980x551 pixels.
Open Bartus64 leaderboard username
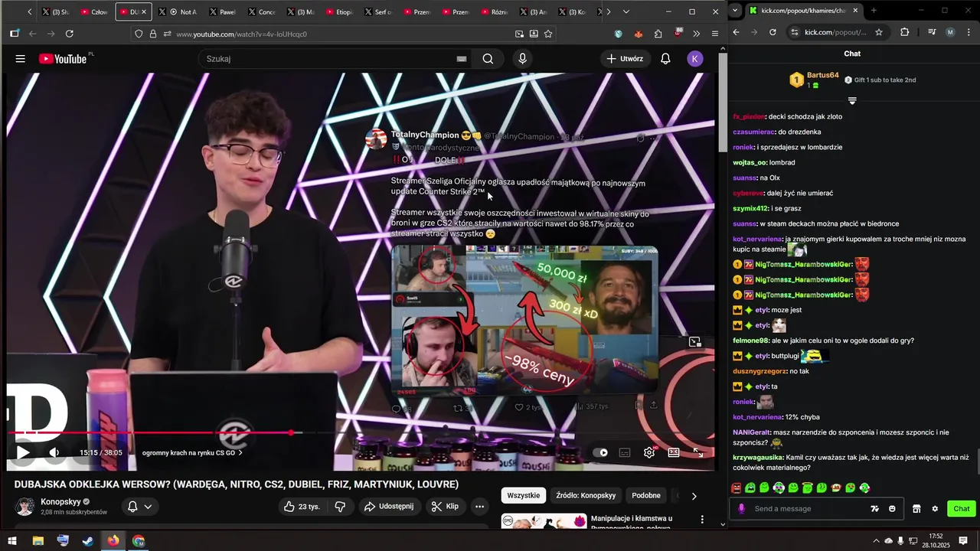823,76
